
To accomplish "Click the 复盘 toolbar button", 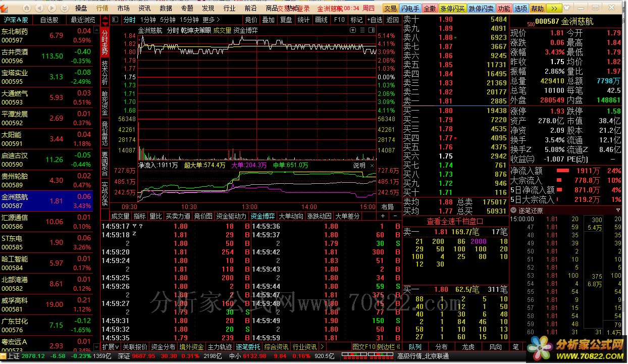I will [x=286, y=20].
